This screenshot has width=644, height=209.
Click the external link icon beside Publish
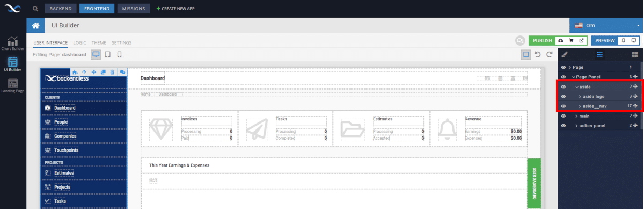point(581,40)
